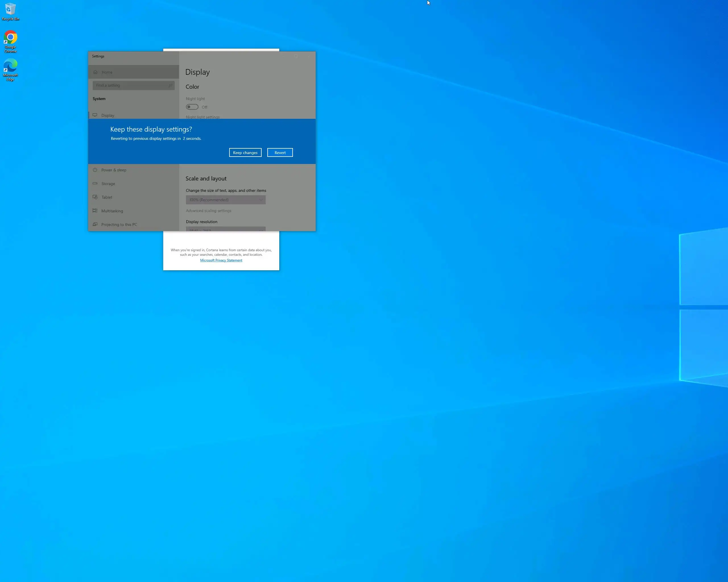This screenshot has height=582, width=728.
Task: Click the Find a setting search field
Action: (x=130, y=85)
